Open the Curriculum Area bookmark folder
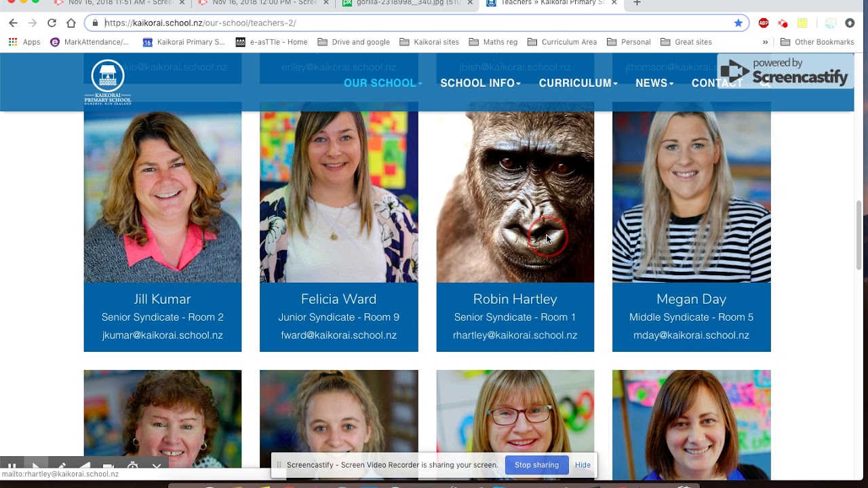The height and width of the screenshot is (488, 868). pyautogui.click(x=562, y=42)
